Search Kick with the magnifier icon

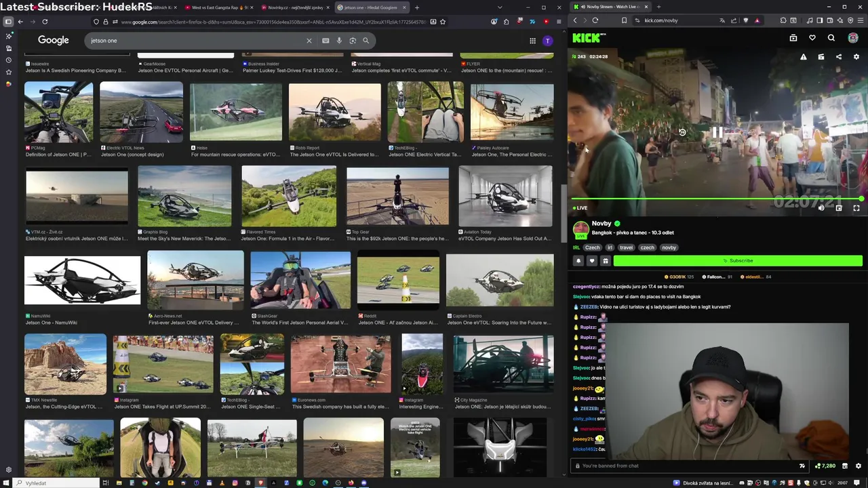pos(831,38)
